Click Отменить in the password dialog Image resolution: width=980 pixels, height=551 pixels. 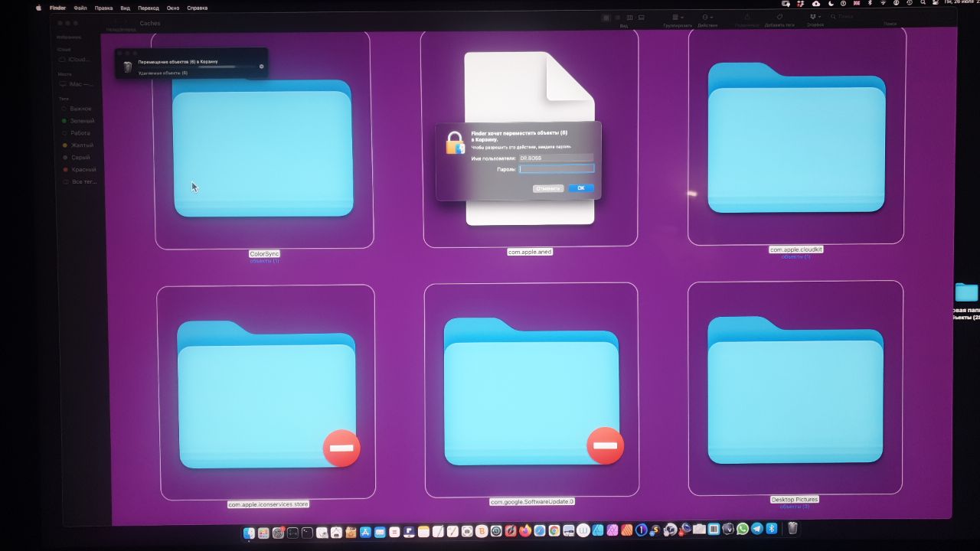tap(548, 187)
